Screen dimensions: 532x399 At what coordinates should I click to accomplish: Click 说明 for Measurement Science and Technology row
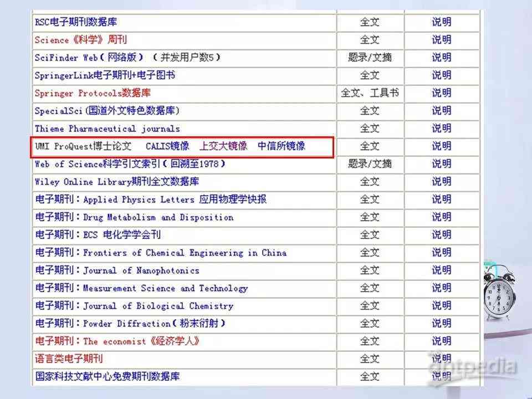tap(442, 288)
